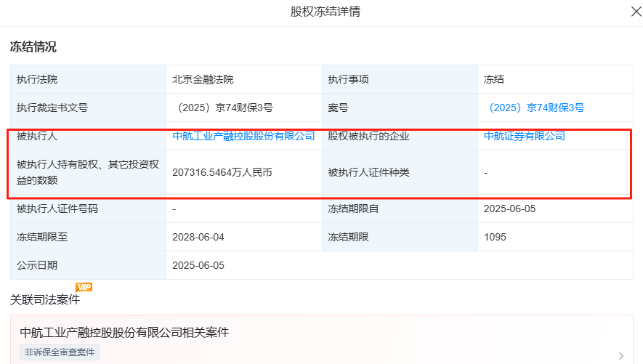The width and height of the screenshot is (643, 364).
Task: Open the 中航证券有限公司 company link
Action: [525, 136]
